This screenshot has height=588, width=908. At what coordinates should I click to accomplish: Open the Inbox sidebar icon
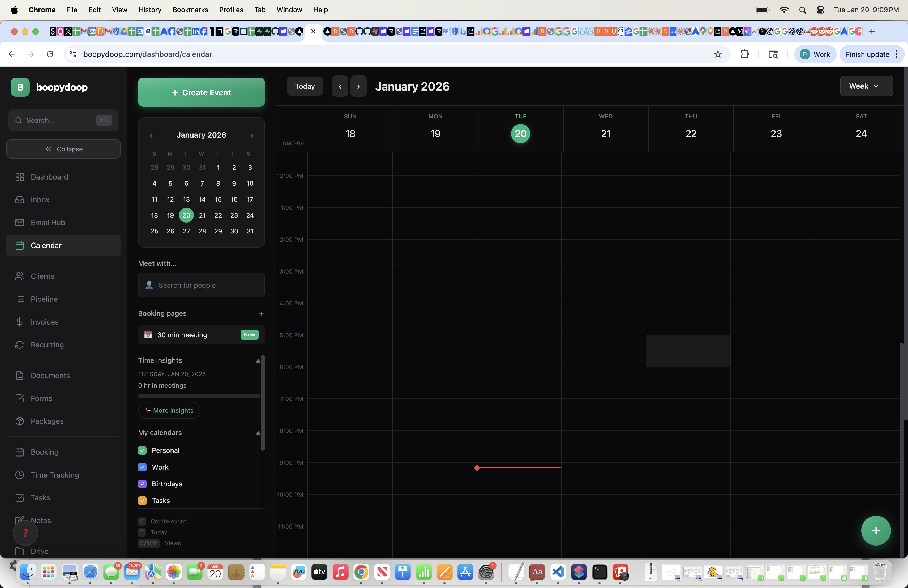coord(19,200)
